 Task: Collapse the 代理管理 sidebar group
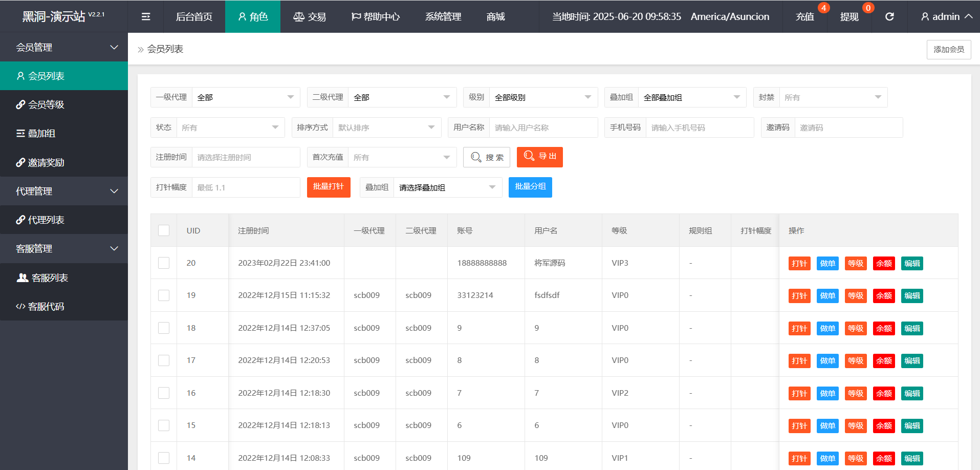click(64, 191)
